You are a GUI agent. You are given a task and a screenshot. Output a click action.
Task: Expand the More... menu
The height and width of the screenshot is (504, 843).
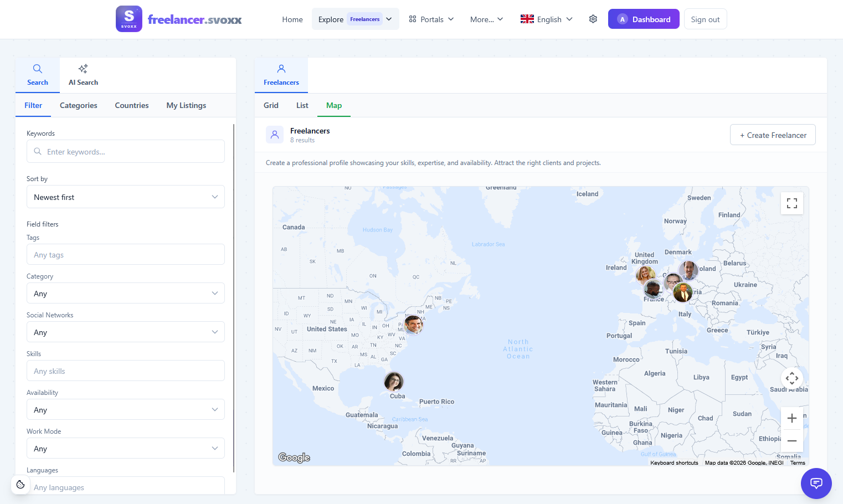[486, 19]
